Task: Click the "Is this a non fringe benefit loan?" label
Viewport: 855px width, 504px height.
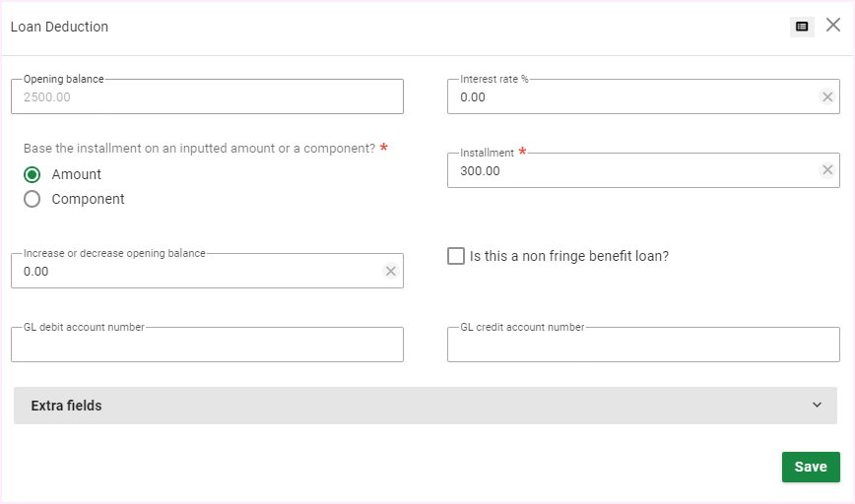Action: (x=569, y=256)
